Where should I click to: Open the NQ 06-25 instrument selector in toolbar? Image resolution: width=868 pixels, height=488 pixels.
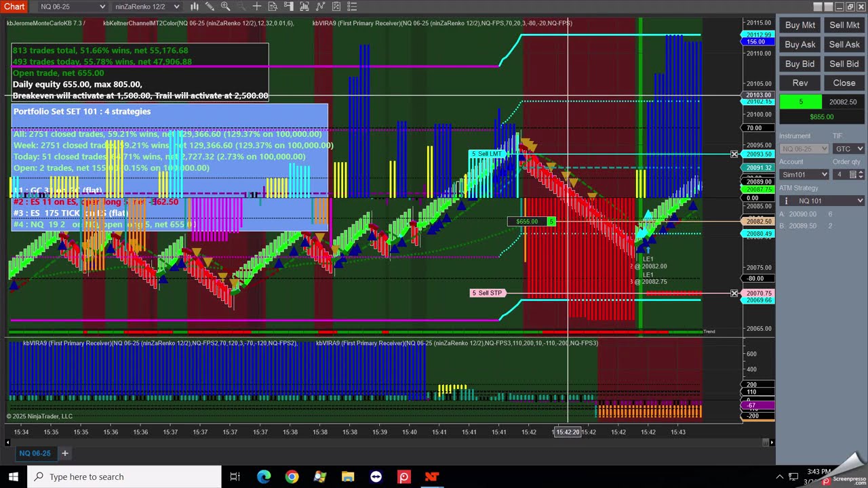(x=73, y=7)
